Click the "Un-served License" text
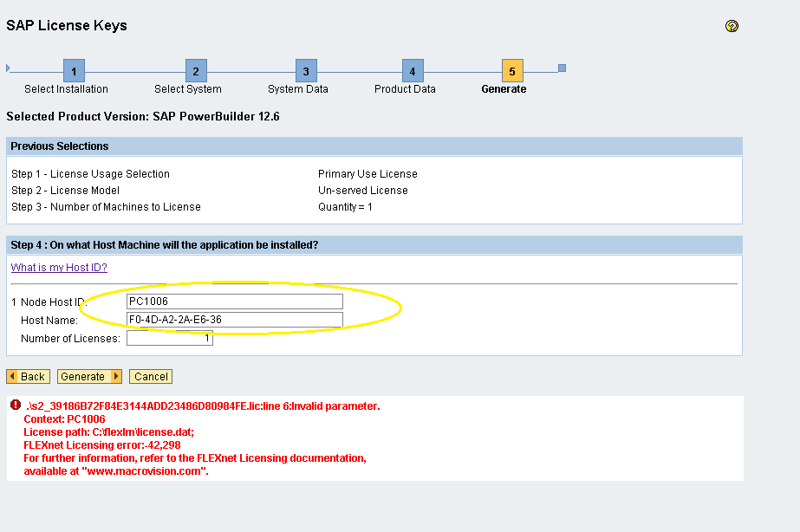This screenshot has height=532, width=800. coord(363,191)
